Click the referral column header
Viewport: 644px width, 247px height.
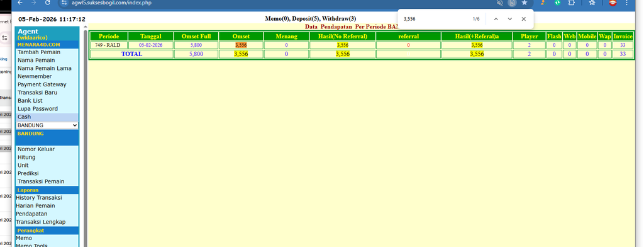(x=408, y=36)
